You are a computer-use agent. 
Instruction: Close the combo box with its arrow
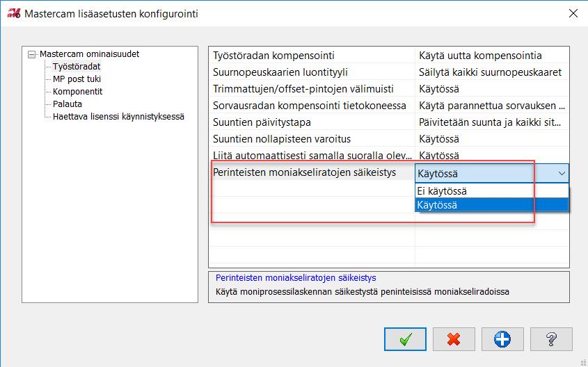(562, 173)
